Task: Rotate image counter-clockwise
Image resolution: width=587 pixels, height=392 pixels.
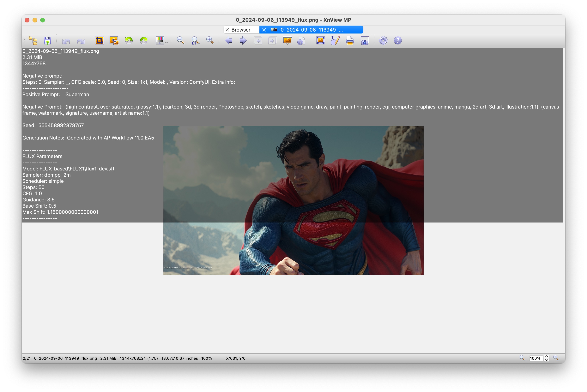Action: tap(129, 40)
